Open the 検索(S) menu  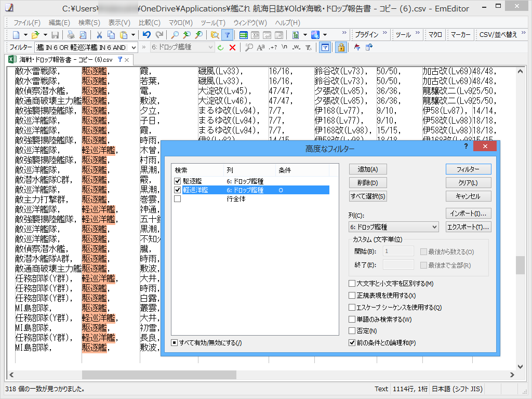pos(89,22)
